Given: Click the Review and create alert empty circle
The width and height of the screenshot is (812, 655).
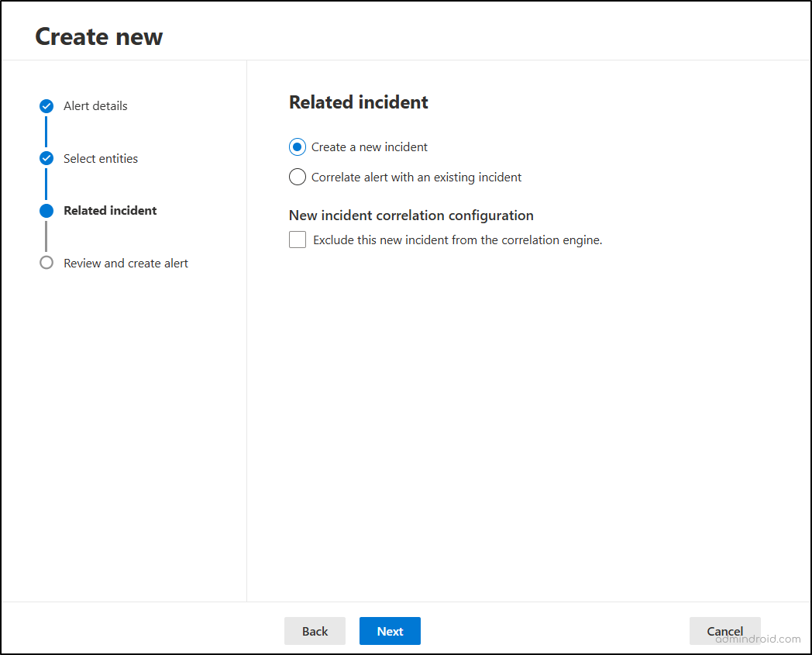Looking at the screenshot, I should pos(46,263).
